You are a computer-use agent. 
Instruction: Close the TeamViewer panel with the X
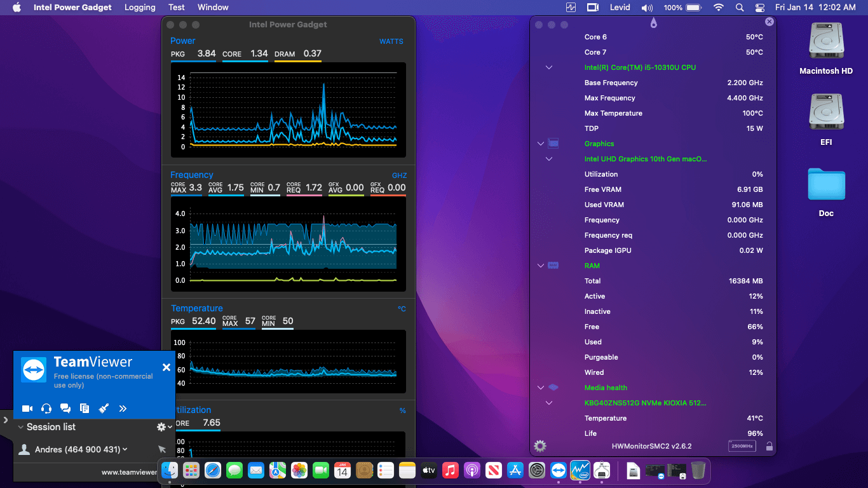(x=166, y=367)
